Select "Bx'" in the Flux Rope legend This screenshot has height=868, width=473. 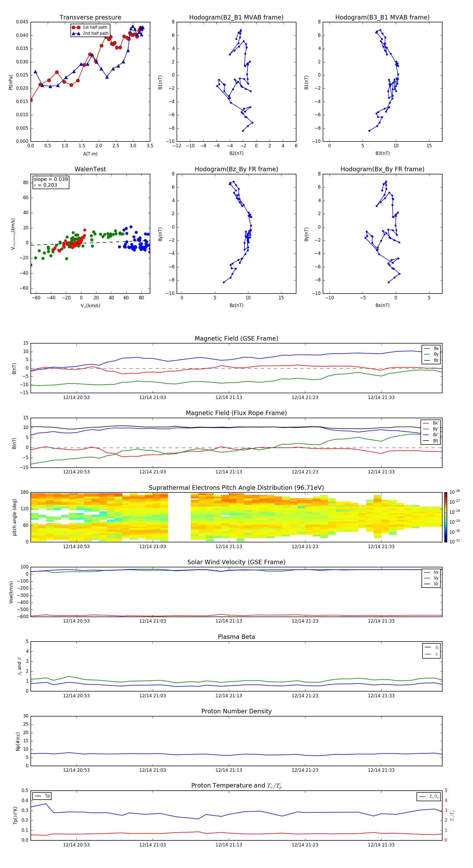(431, 423)
